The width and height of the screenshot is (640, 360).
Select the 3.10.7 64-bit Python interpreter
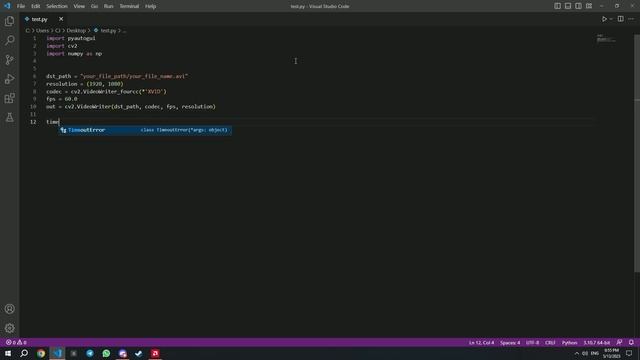[x=596, y=342]
